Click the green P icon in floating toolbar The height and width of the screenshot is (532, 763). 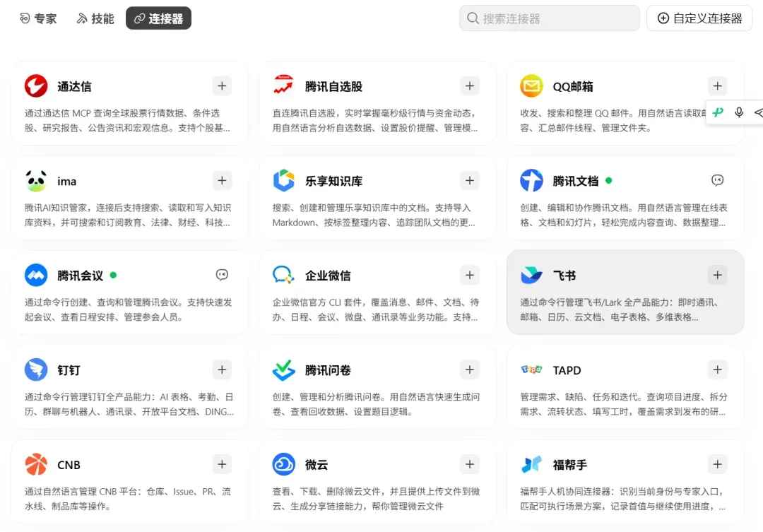point(718,112)
